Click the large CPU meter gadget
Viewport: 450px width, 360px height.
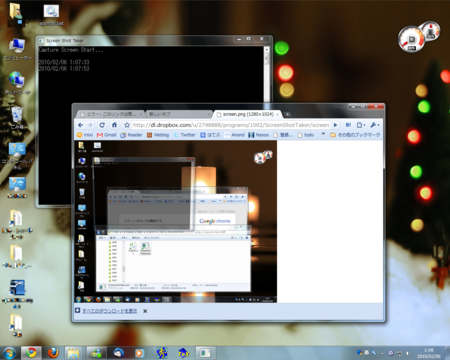pyautogui.click(x=412, y=39)
